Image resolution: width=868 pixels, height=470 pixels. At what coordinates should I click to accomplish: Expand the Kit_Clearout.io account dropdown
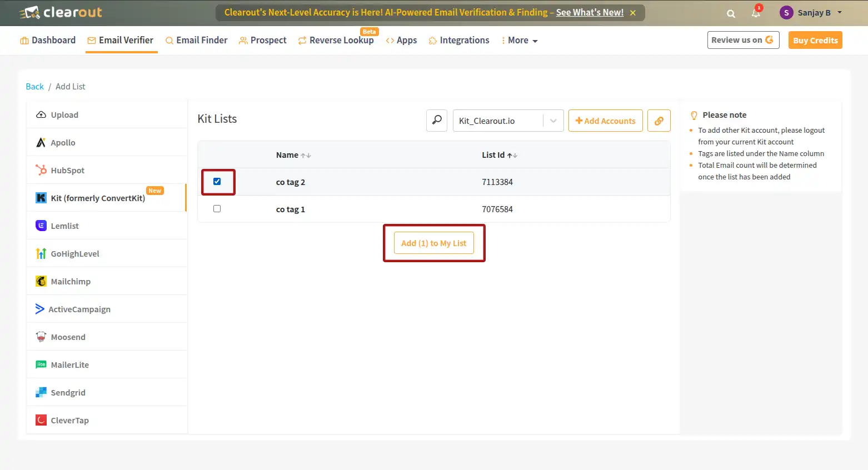coord(553,121)
